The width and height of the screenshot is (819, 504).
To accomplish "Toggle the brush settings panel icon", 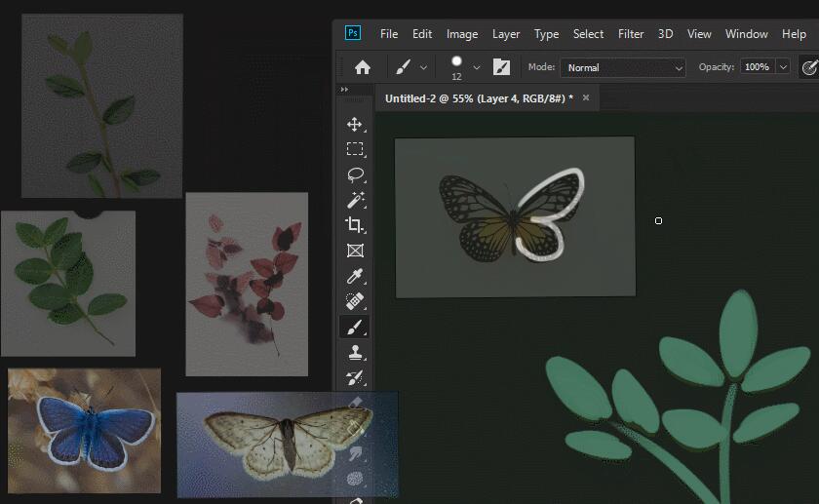I will (x=501, y=67).
